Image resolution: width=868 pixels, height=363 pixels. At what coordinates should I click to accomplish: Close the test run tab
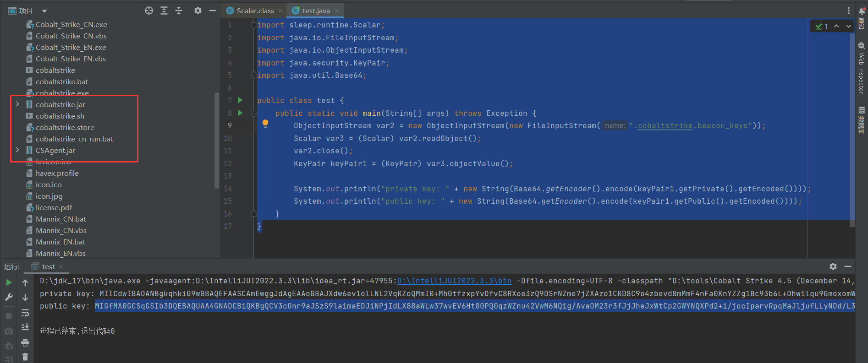[x=61, y=266]
